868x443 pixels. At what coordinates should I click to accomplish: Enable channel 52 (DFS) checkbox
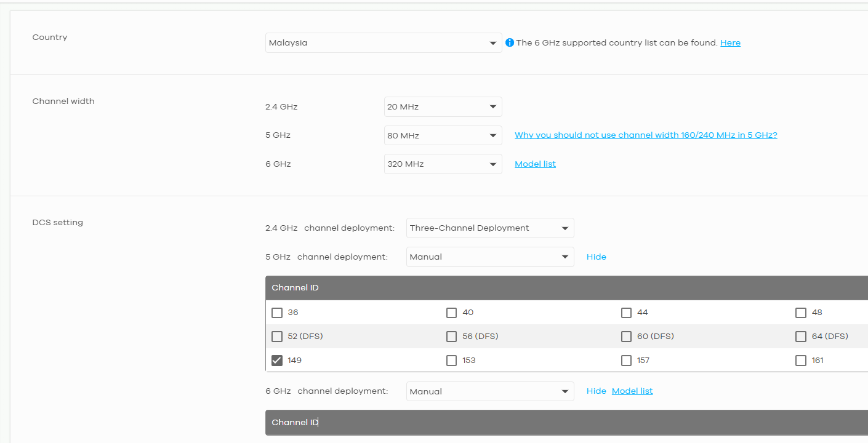pyautogui.click(x=277, y=337)
